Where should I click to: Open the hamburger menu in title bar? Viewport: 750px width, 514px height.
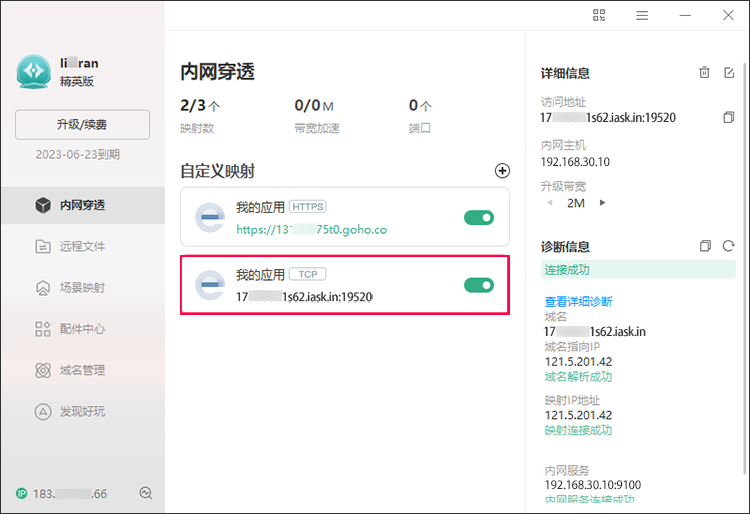[x=642, y=15]
